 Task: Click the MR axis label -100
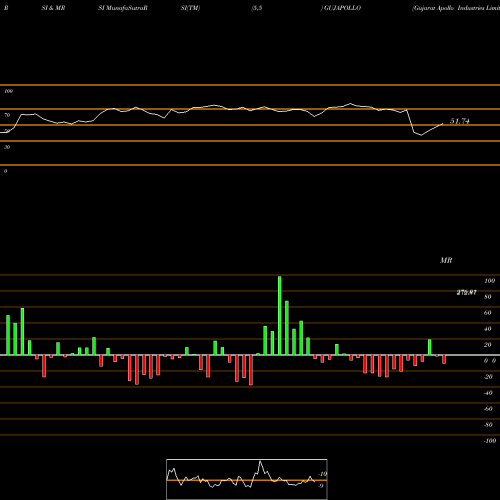(490, 441)
